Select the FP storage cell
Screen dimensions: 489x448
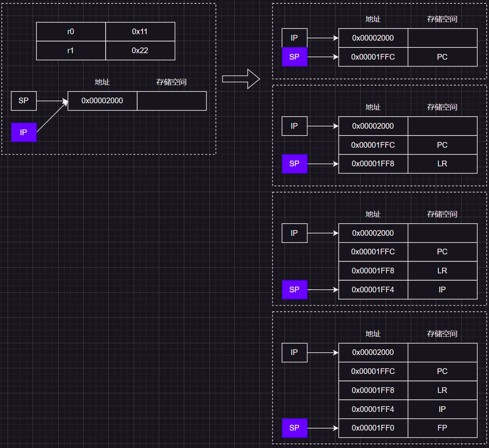pos(443,428)
